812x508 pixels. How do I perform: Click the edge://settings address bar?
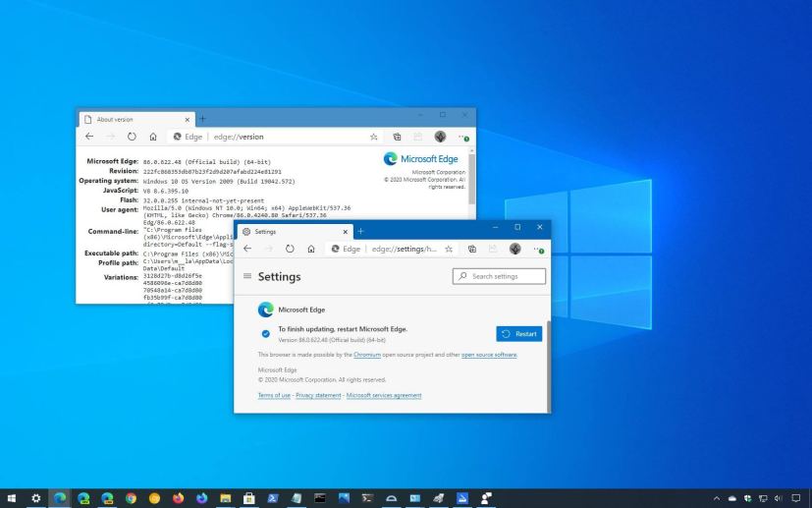click(391, 249)
